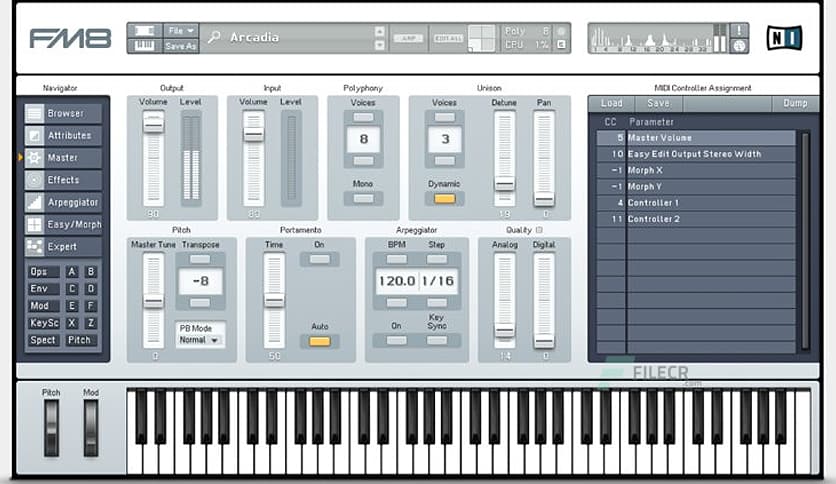Toggle the keyboard display icon in the header
836x484 pixels.
coord(144,46)
